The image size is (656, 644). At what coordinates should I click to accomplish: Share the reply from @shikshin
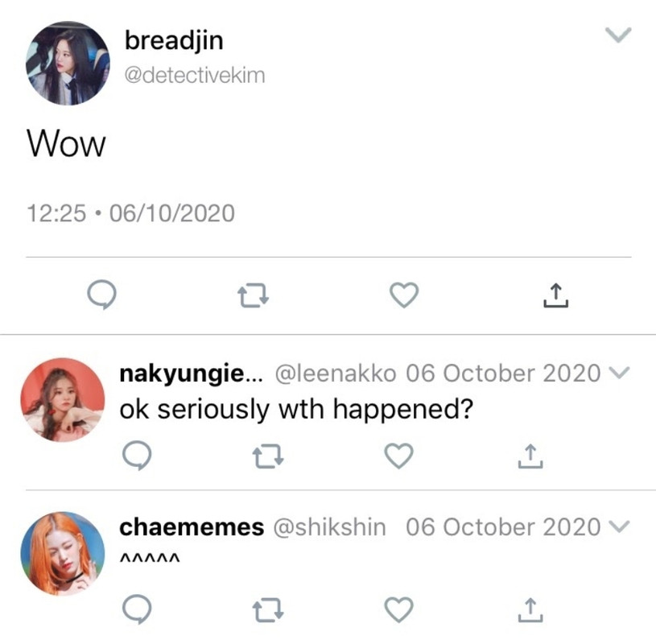pos(530,610)
